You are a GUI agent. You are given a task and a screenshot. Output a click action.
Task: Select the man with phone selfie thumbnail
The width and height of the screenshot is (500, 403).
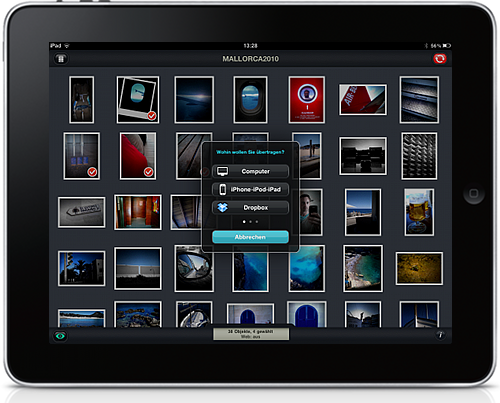311,212
